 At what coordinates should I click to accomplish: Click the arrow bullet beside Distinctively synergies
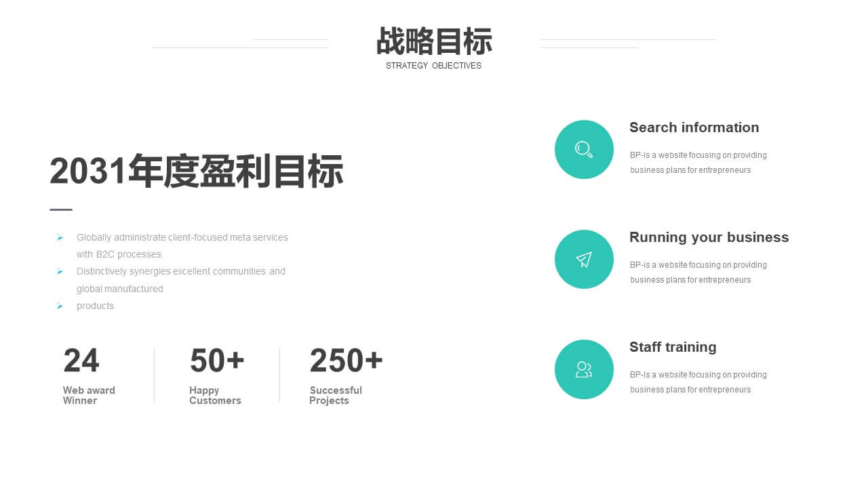60,271
